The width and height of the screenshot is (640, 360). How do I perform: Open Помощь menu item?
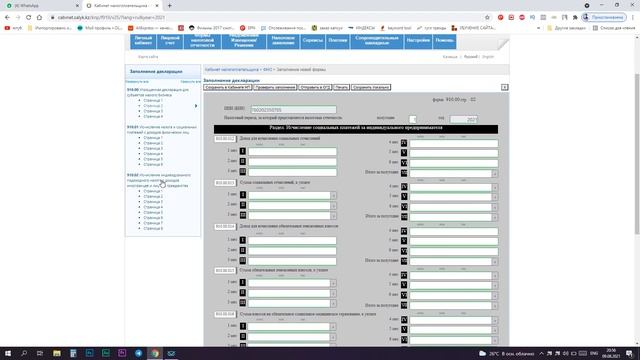[444, 41]
